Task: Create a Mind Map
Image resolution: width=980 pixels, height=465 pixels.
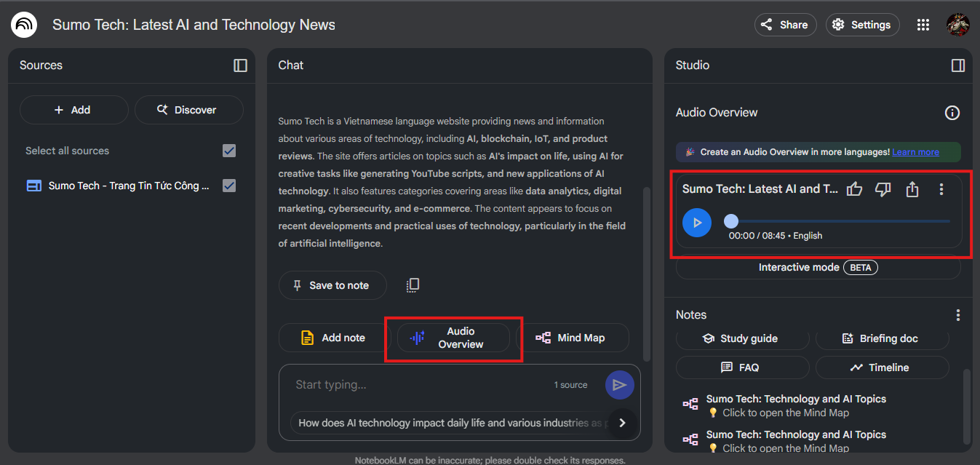Action: coord(573,338)
